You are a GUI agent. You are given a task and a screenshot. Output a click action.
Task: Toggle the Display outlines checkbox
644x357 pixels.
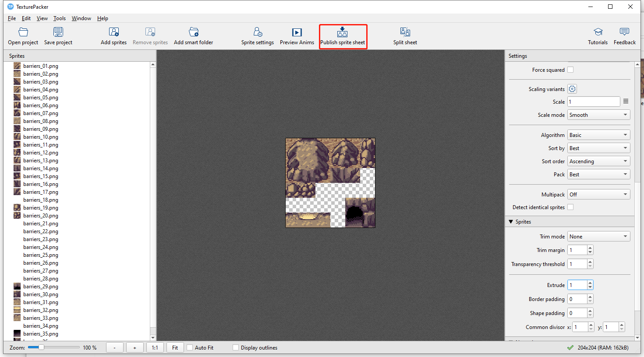click(236, 347)
